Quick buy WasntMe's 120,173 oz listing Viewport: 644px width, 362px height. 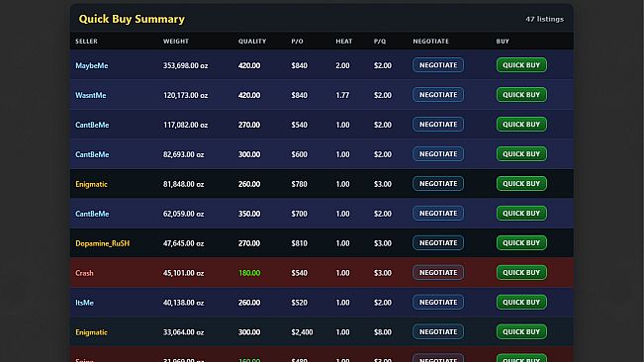pos(521,94)
